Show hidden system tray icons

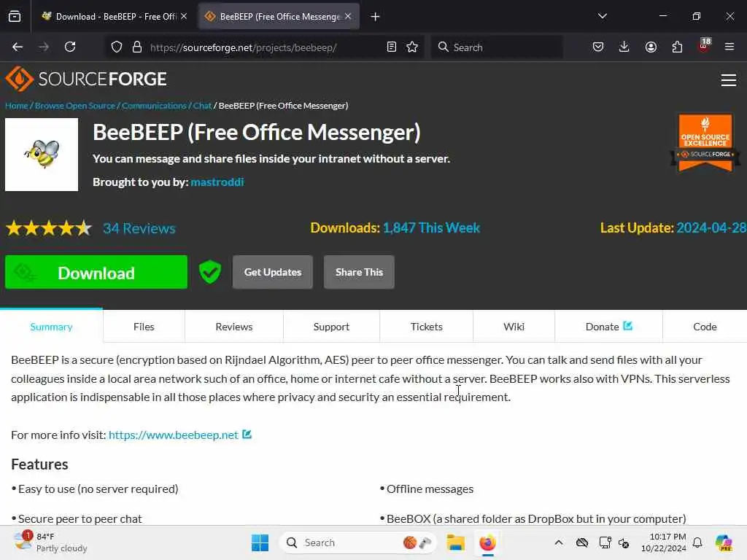(559, 542)
